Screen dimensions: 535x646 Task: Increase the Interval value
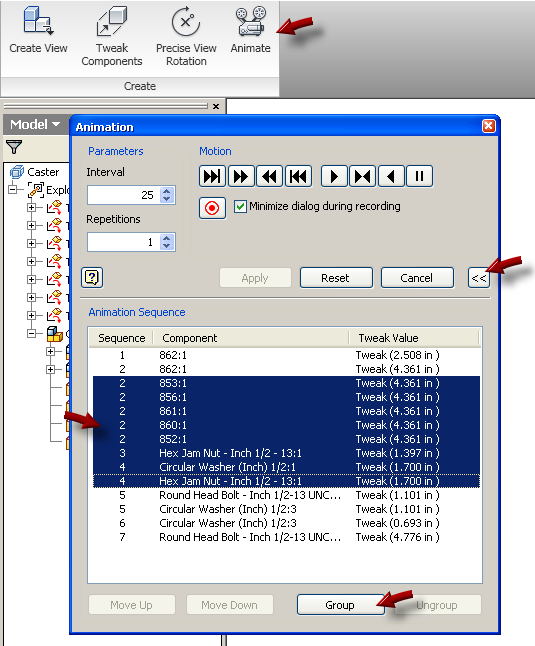point(166,191)
